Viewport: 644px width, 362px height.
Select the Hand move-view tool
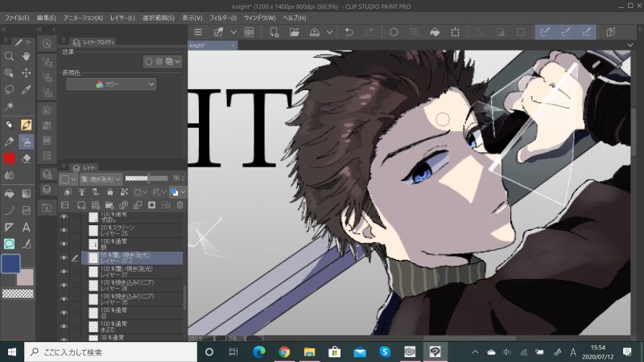click(27, 56)
